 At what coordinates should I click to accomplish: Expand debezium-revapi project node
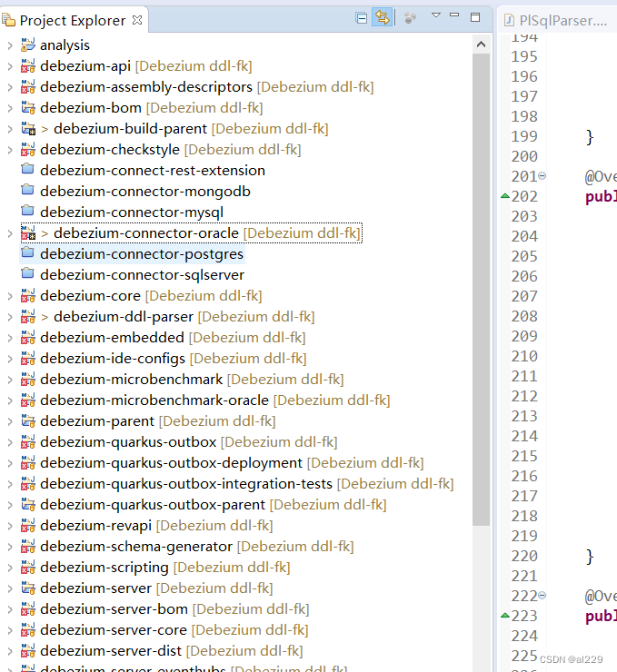(x=10, y=526)
